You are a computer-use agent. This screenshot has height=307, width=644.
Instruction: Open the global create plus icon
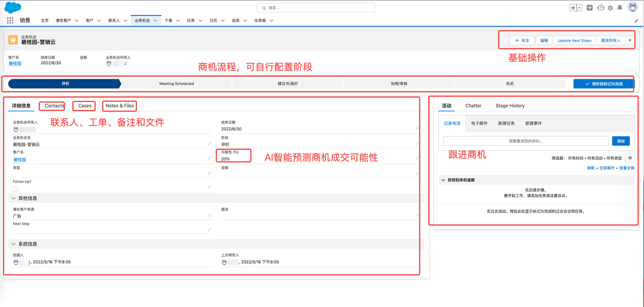click(589, 8)
